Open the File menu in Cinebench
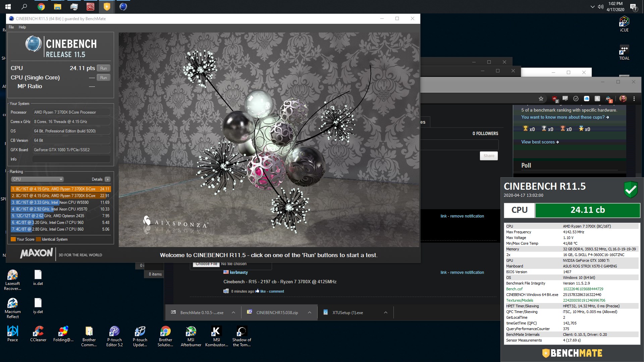Screen dimensions: 644x362 11,27
